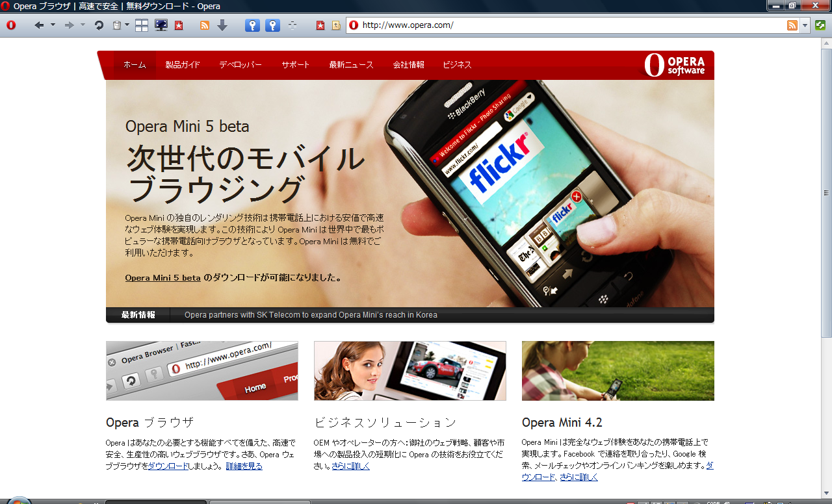The height and width of the screenshot is (504, 832).
Task: Click the さらに詳しく link under ビジネスソリューション
Action: tap(350, 466)
